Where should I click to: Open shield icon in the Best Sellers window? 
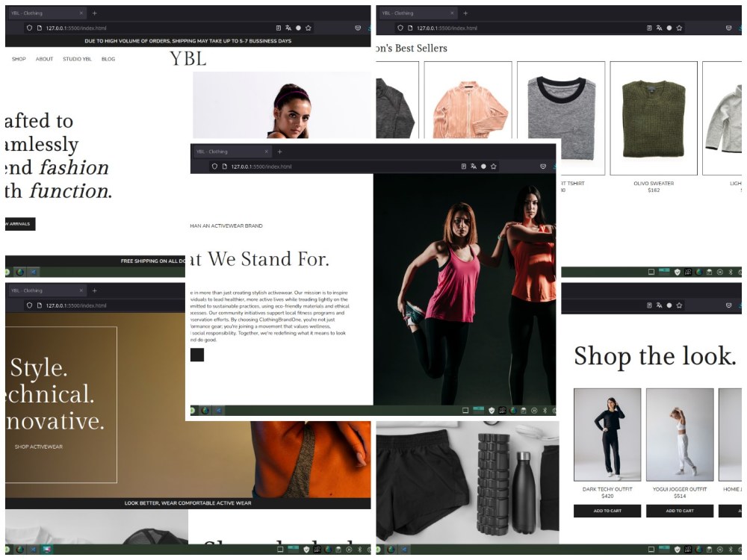coord(400,28)
